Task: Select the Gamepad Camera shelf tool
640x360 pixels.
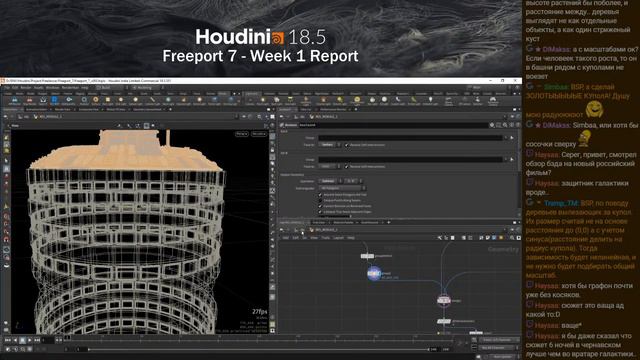Action: pyautogui.click(x=493, y=101)
